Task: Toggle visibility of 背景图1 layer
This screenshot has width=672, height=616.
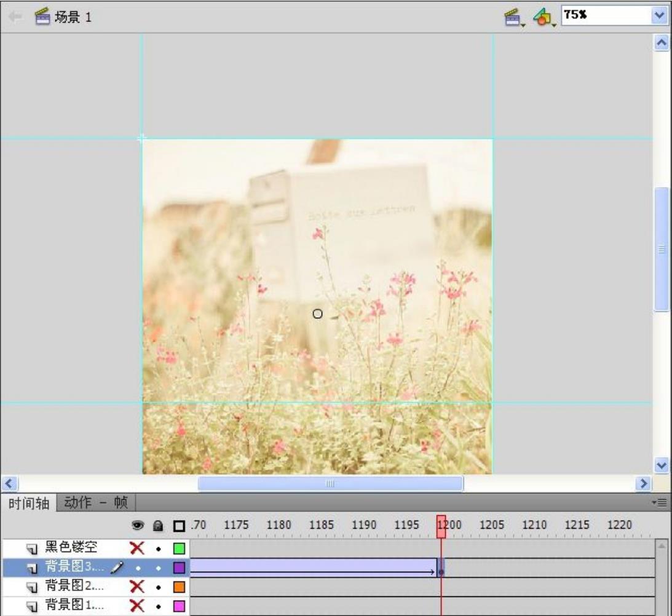Action: 138,606
